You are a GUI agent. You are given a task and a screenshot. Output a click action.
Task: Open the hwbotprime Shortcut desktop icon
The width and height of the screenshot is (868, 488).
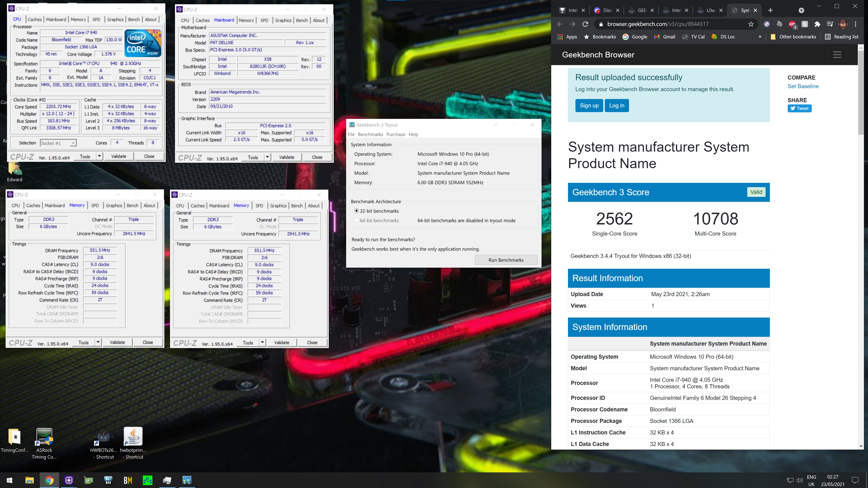[x=133, y=443]
